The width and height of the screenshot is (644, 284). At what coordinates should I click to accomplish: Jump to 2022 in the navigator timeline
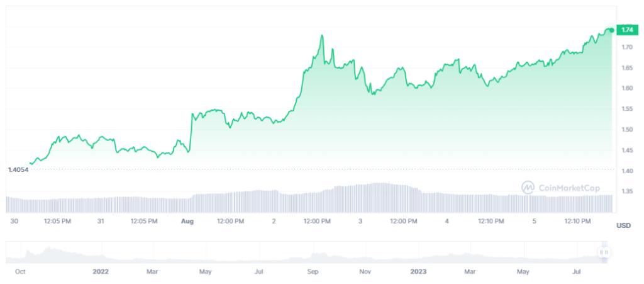pos(101,272)
